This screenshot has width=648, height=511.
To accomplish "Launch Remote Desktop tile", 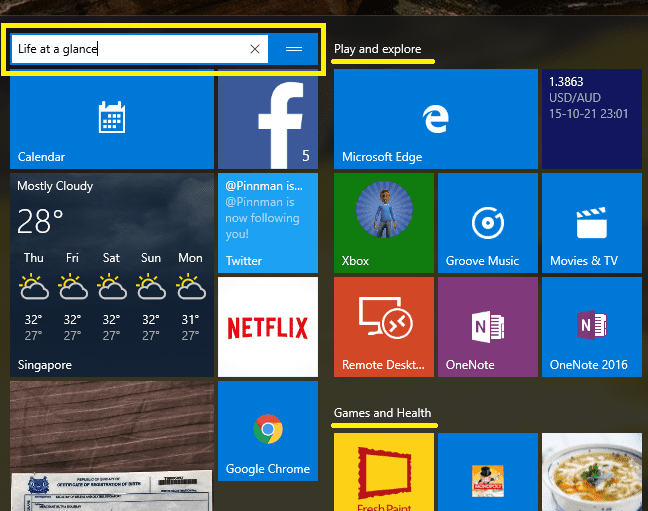I will (x=384, y=327).
